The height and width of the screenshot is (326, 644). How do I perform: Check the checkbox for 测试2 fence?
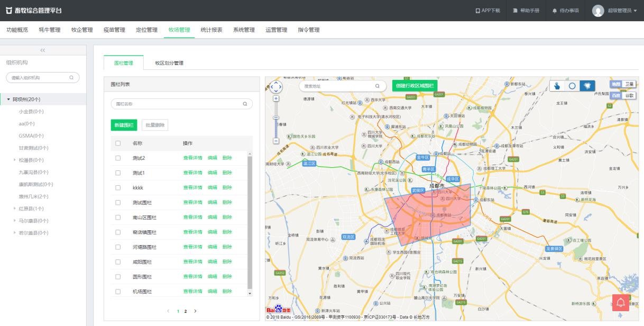[118, 158]
